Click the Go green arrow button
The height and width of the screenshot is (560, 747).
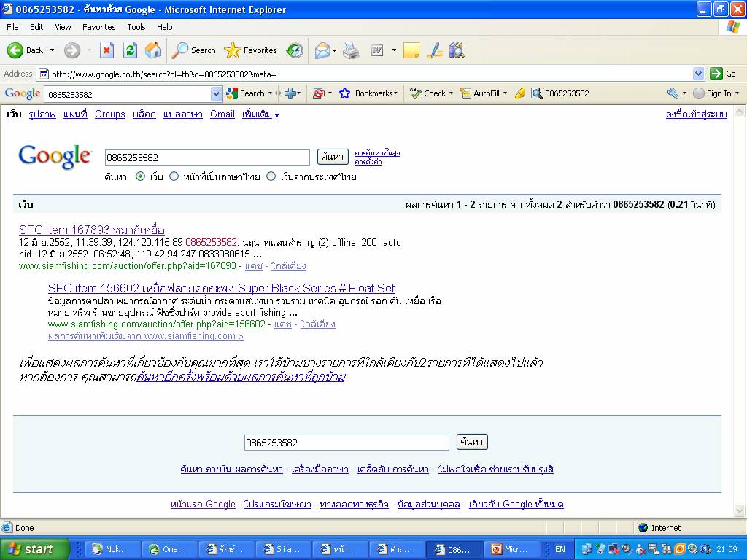tap(723, 74)
